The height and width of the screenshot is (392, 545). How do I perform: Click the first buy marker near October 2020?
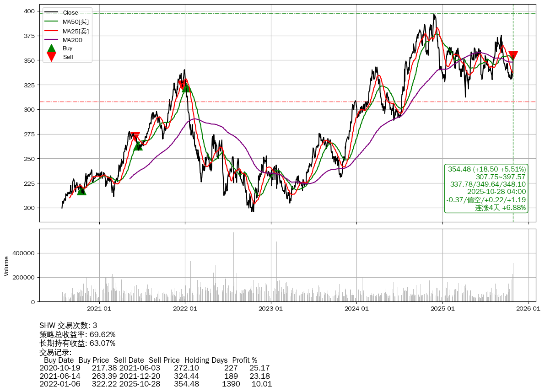coord(81,191)
